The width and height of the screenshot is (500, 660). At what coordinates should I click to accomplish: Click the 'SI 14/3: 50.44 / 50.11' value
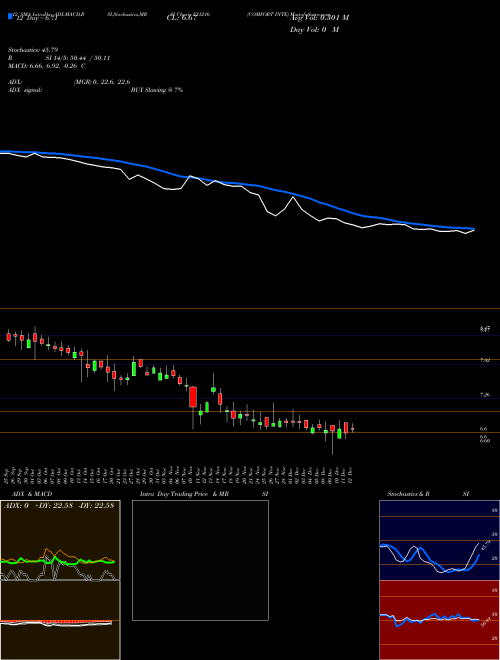pyautogui.click(x=78, y=58)
